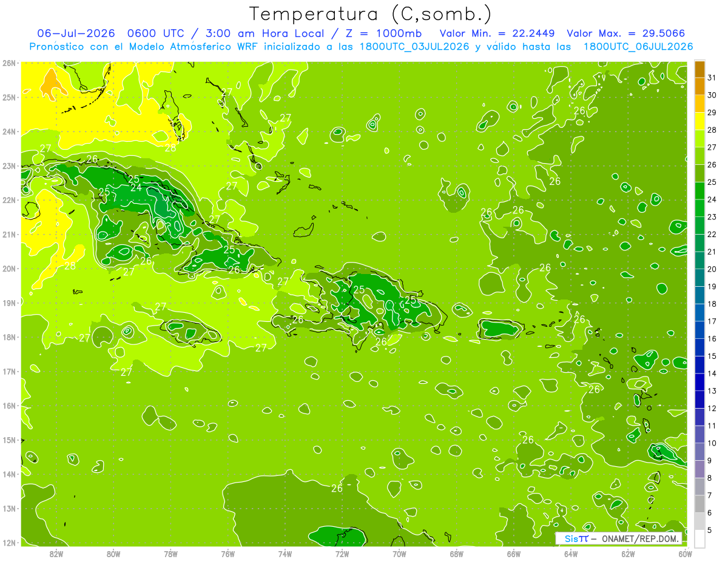Click the 20N latitude axis label
Screen dimensions: 728x562
(x=9, y=269)
